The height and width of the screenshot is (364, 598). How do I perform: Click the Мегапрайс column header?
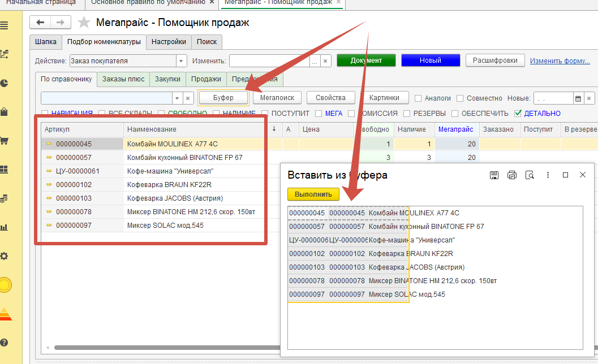[456, 129]
